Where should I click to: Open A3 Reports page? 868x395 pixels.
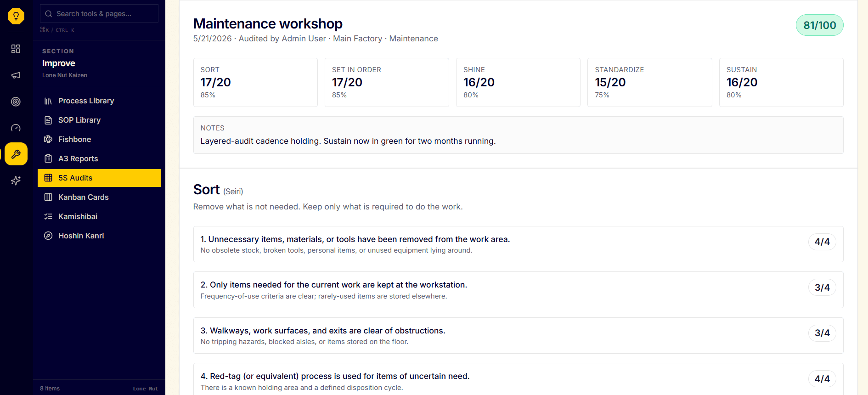click(x=99, y=159)
